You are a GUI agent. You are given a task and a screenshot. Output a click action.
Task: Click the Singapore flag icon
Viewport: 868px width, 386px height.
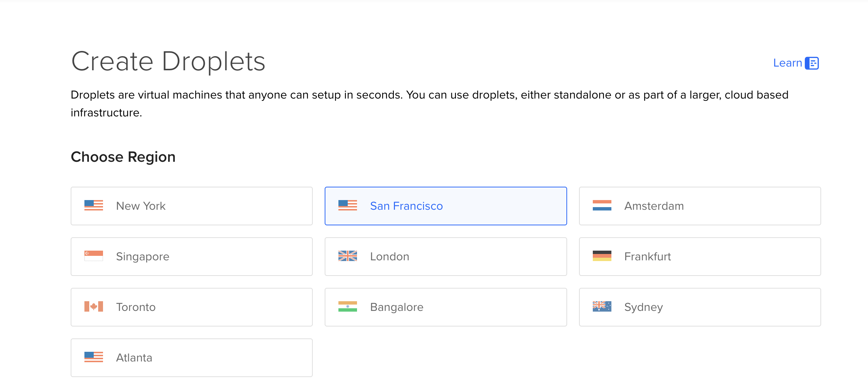(94, 256)
